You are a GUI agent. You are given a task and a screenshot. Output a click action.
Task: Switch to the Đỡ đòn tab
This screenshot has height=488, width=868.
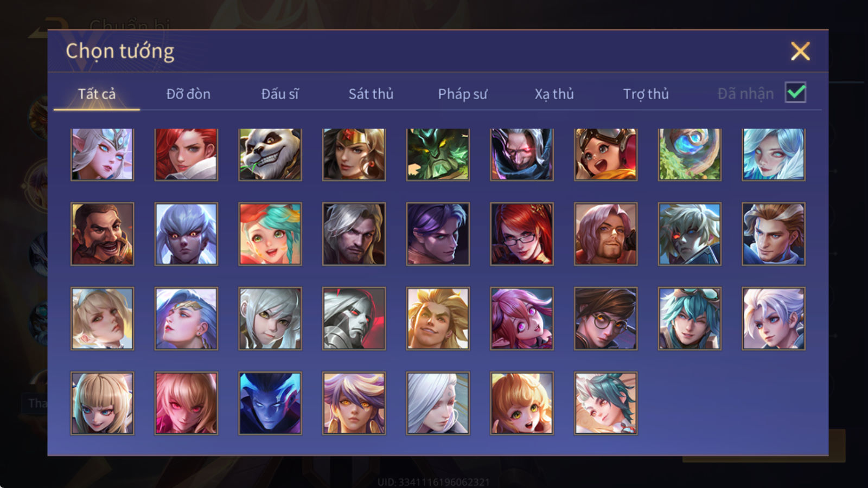pos(188,94)
